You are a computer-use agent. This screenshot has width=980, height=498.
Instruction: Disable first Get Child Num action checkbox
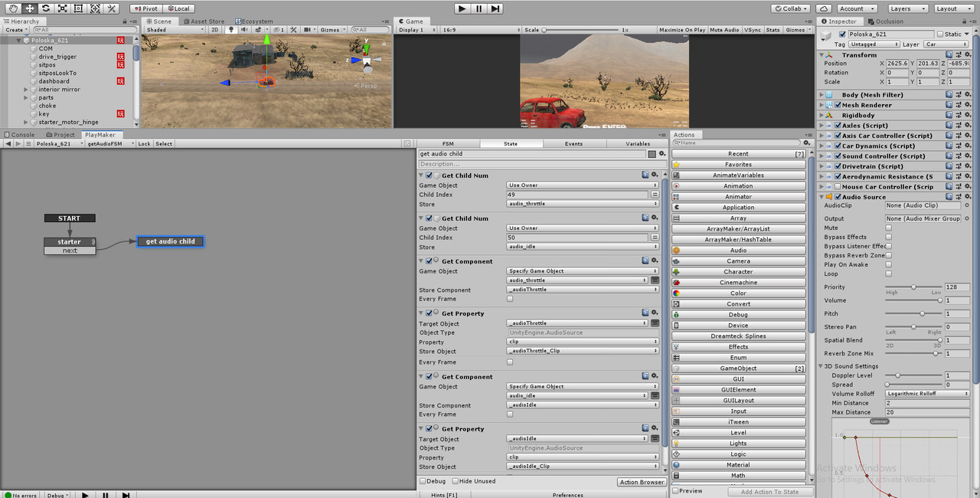[x=430, y=175]
